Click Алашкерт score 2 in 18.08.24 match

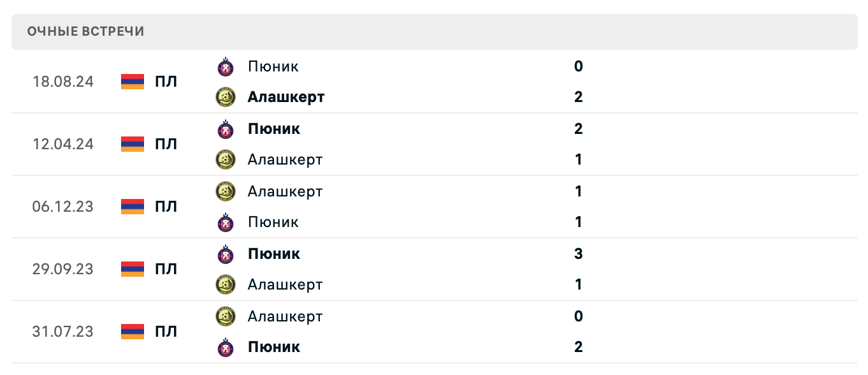[x=578, y=97]
